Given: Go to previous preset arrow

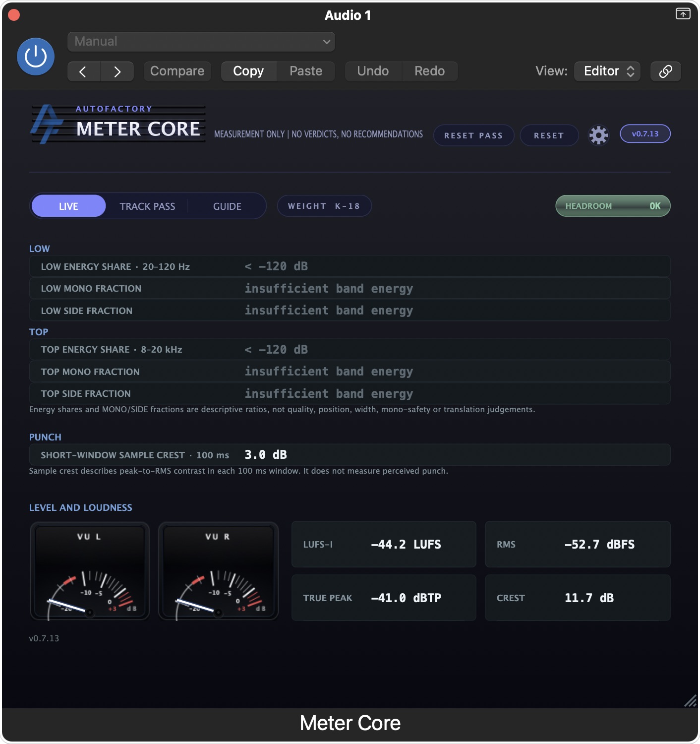Looking at the screenshot, I should [x=84, y=71].
